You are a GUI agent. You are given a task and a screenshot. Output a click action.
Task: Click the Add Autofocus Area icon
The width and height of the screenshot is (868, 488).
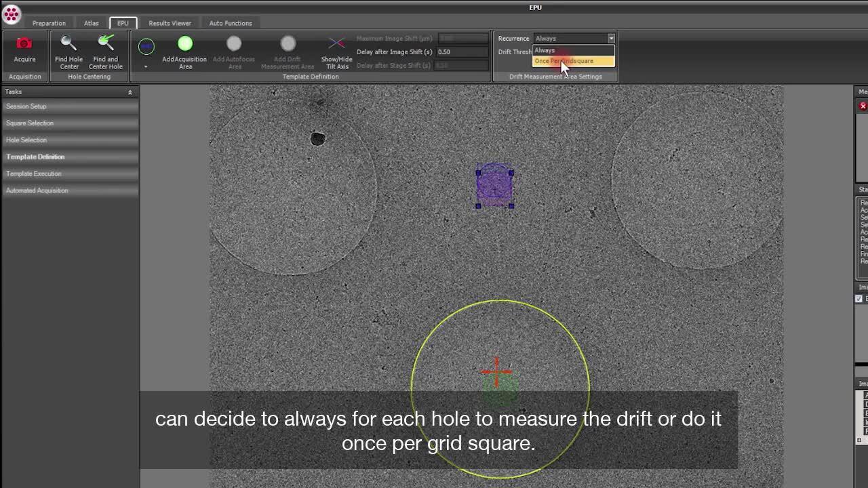[x=234, y=45]
